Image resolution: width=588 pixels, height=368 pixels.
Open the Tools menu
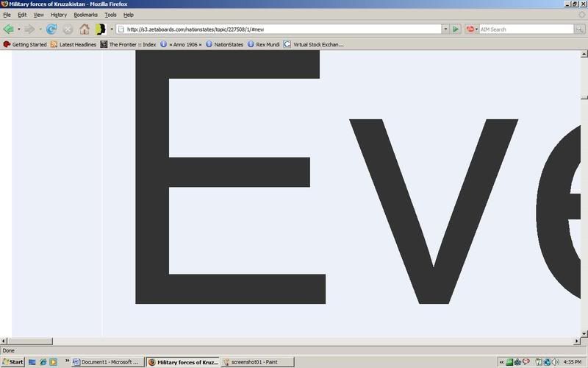(110, 15)
